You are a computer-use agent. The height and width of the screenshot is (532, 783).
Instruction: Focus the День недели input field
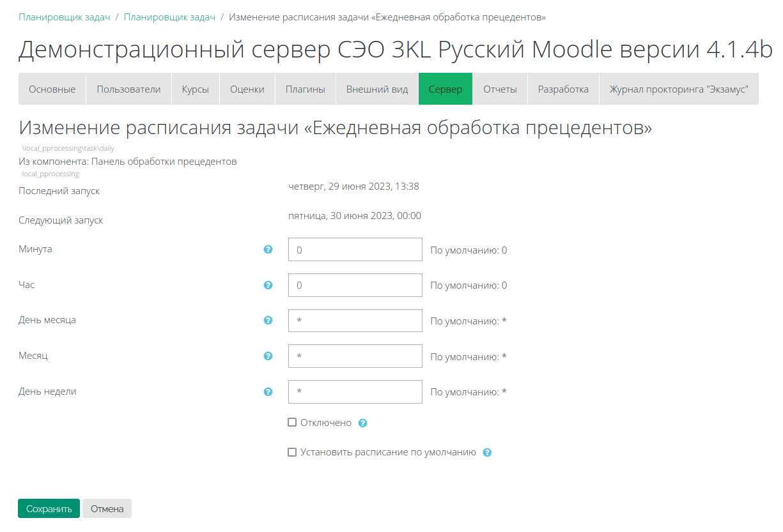[x=355, y=391]
